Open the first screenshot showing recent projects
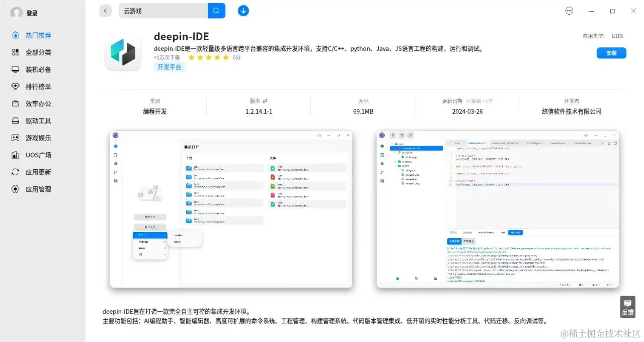 [231, 209]
